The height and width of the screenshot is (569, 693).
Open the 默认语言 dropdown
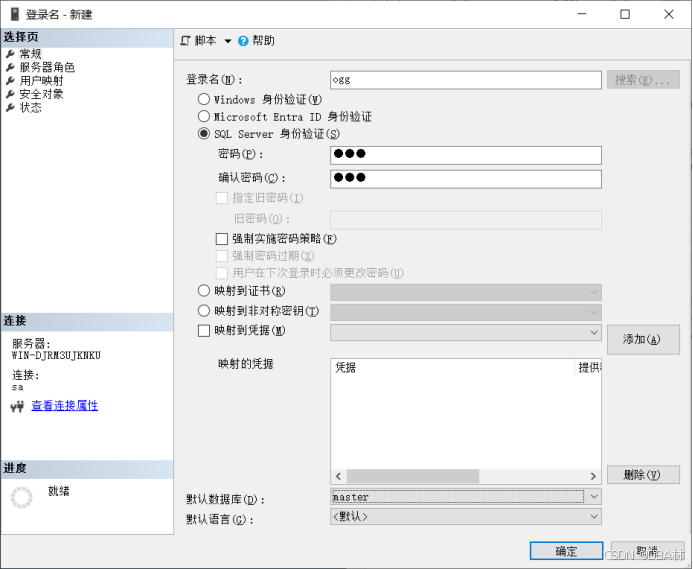(594, 516)
